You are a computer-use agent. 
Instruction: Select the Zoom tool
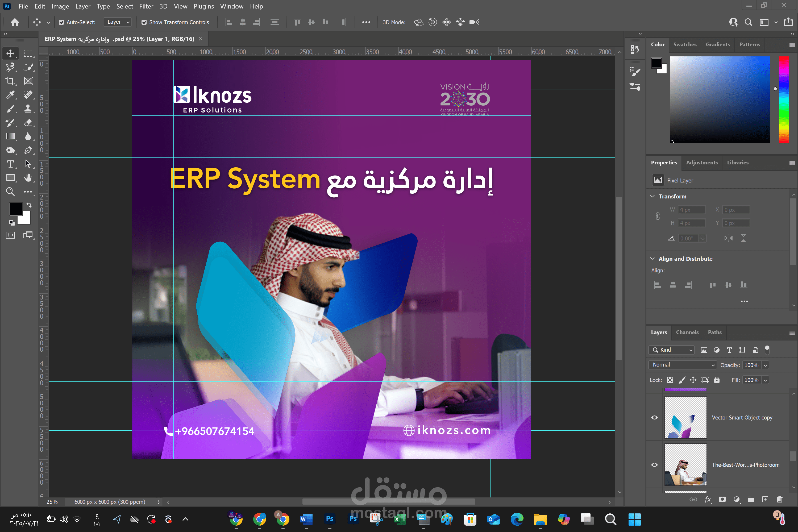point(10,192)
